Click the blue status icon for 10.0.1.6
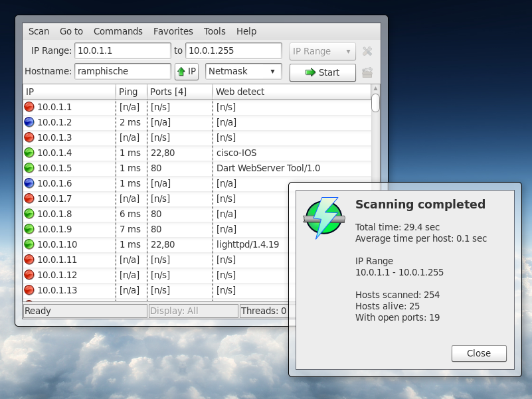The width and height of the screenshot is (532, 399). click(x=29, y=183)
